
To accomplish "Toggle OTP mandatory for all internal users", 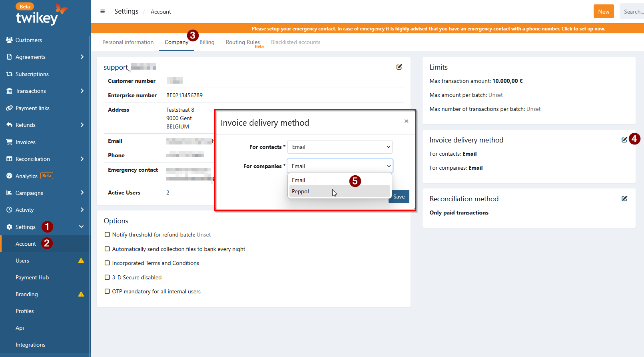I will (x=107, y=291).
